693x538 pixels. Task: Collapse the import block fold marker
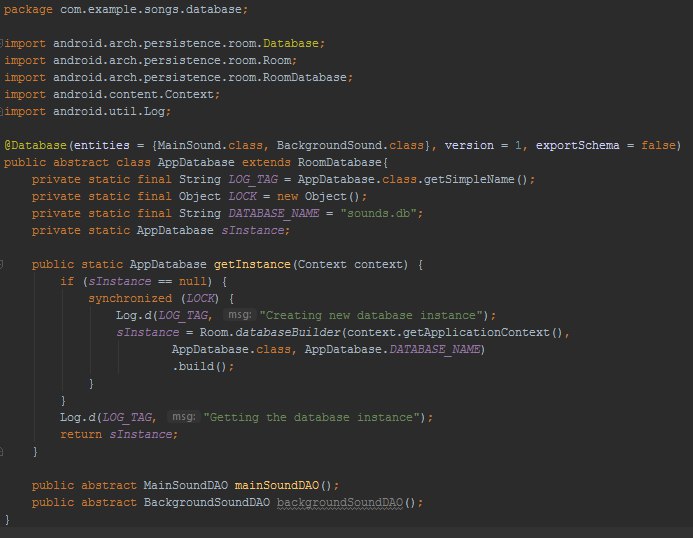pos(1,43)
